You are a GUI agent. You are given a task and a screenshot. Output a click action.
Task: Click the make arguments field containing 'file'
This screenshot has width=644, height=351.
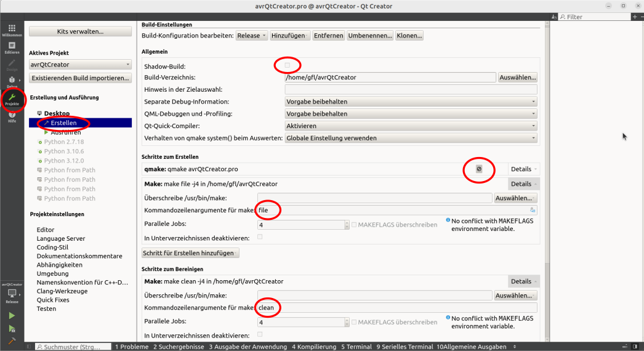[396, 210]
